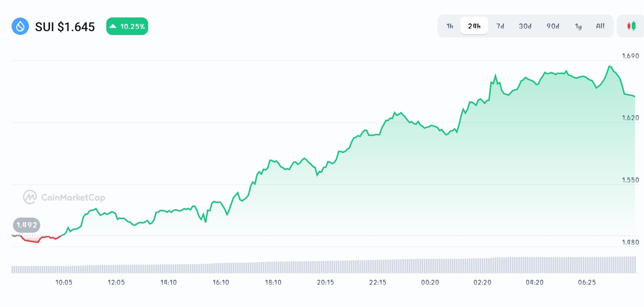Click the SUI coin logo icon

pyautogui.click(x=20, y=26)
